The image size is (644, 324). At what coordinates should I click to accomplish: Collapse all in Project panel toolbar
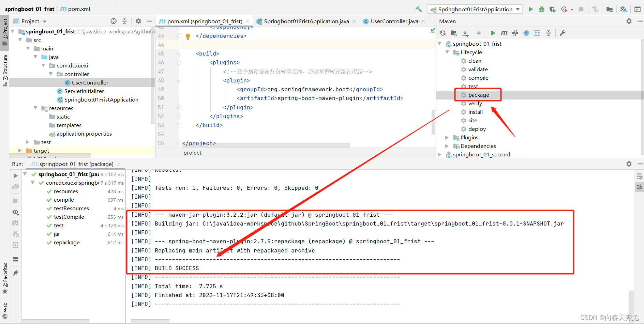[124, 21]
